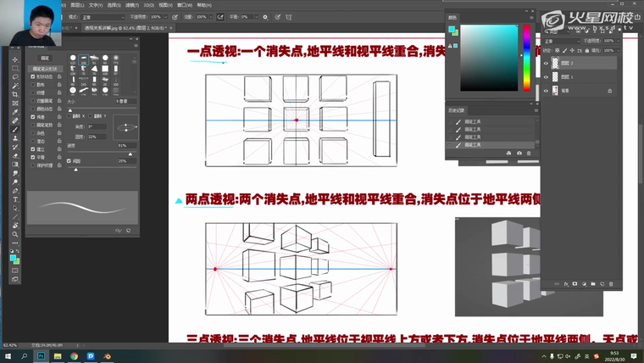This screenshot has height=363, width=644.
Task: Open the brush blend mode dropdown 正常
Action: pyautogui.click(x=104, y=16)
